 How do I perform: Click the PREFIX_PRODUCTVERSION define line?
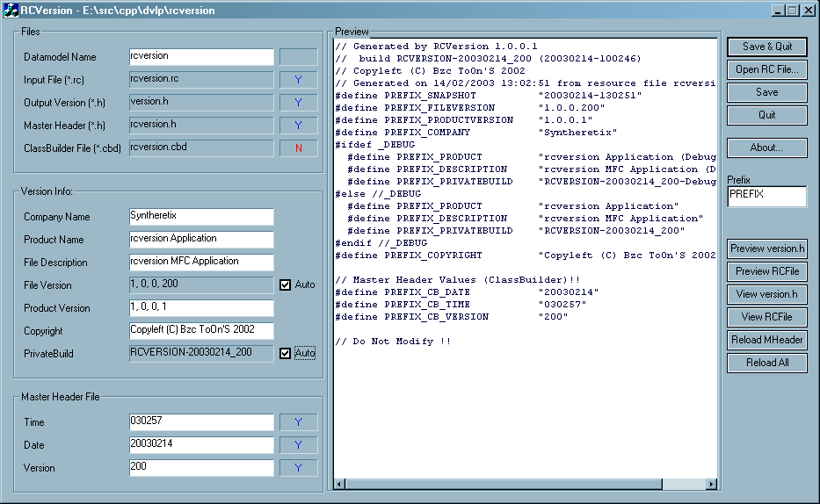click(464, 120)
